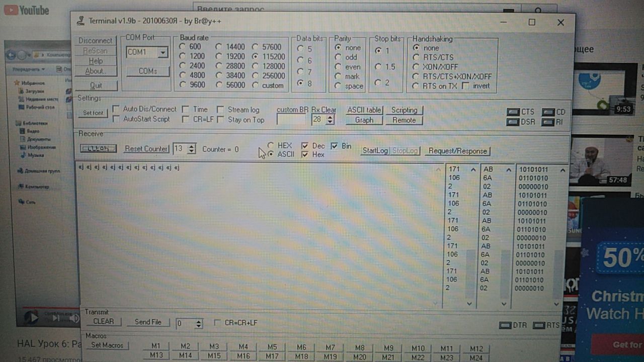The width and height of the screenshot is (644, 362).
Task: Click the Quit button
Action: (96, 85)
